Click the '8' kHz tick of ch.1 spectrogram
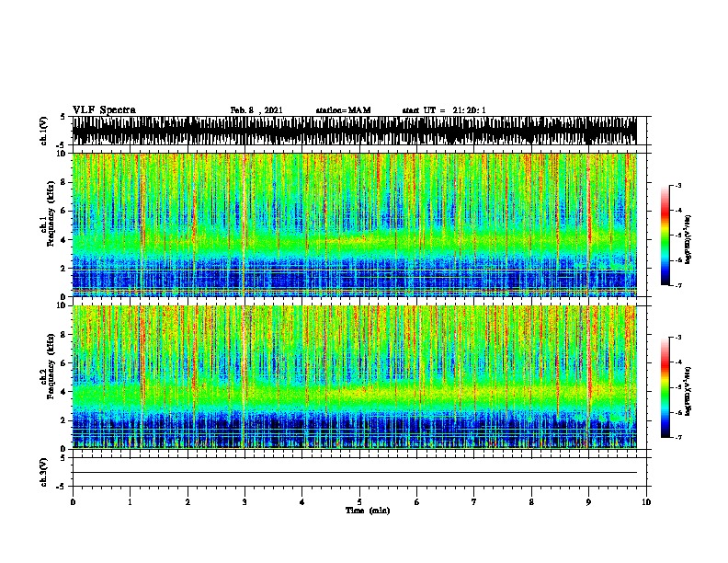 pos(64,182)
